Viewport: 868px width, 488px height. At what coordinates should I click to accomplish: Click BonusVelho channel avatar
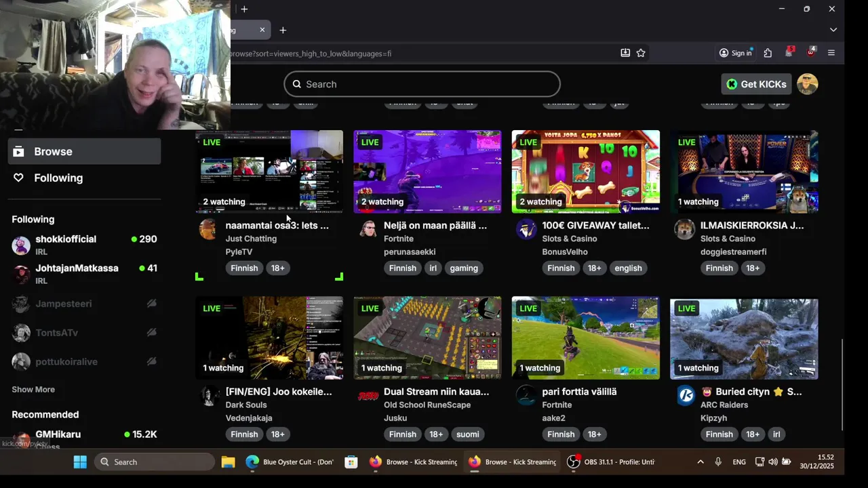coord(526,229)
